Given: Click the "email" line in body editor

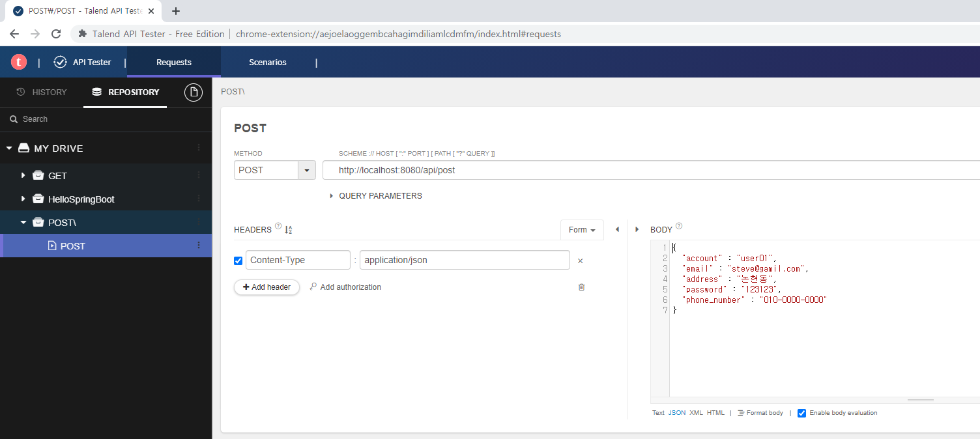Looking at the screenshot, I should (745, 268).
